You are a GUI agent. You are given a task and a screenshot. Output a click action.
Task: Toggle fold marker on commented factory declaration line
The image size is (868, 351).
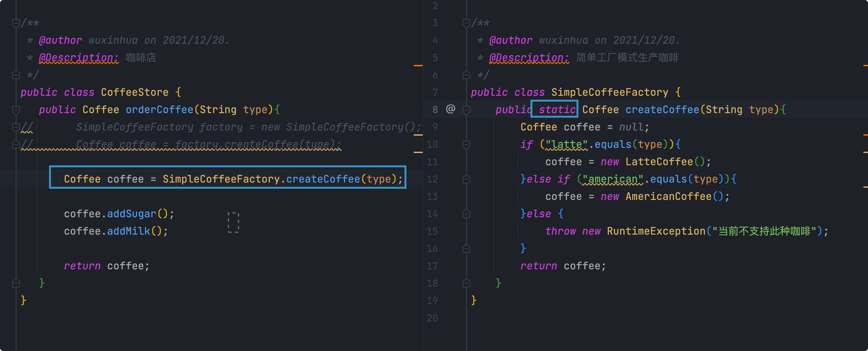[x=15, y=127]
